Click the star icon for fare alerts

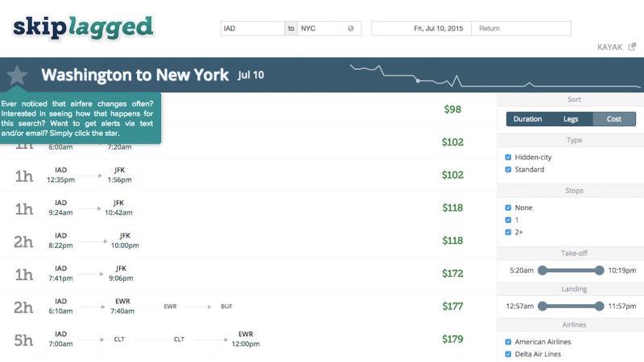click(17, 76)
